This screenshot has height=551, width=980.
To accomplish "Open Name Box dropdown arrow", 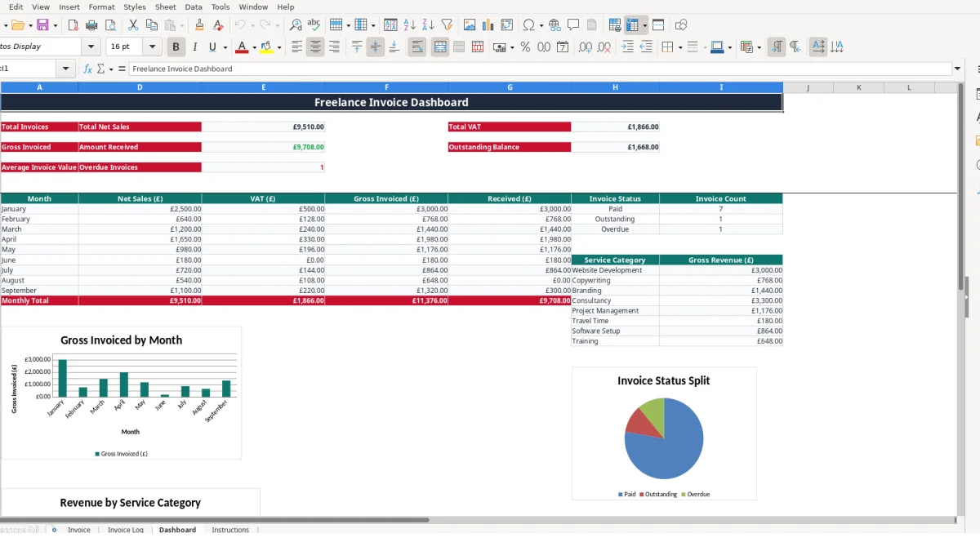I will tap(66, 69).
